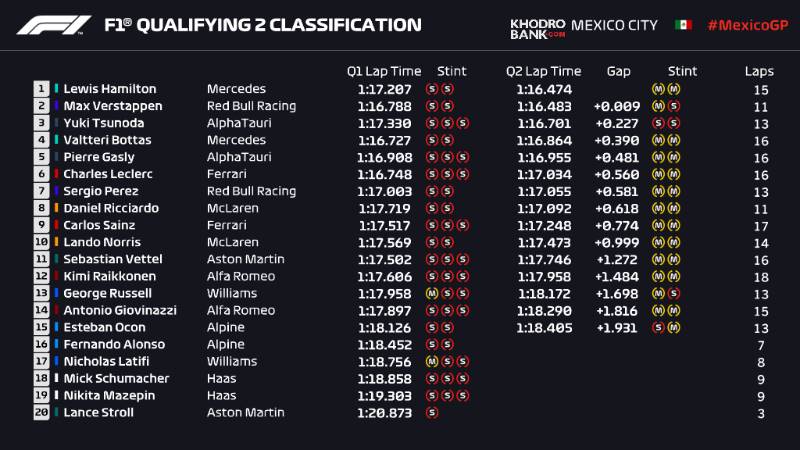
Task: Click the Laps column header
Action: coord(759,71)
